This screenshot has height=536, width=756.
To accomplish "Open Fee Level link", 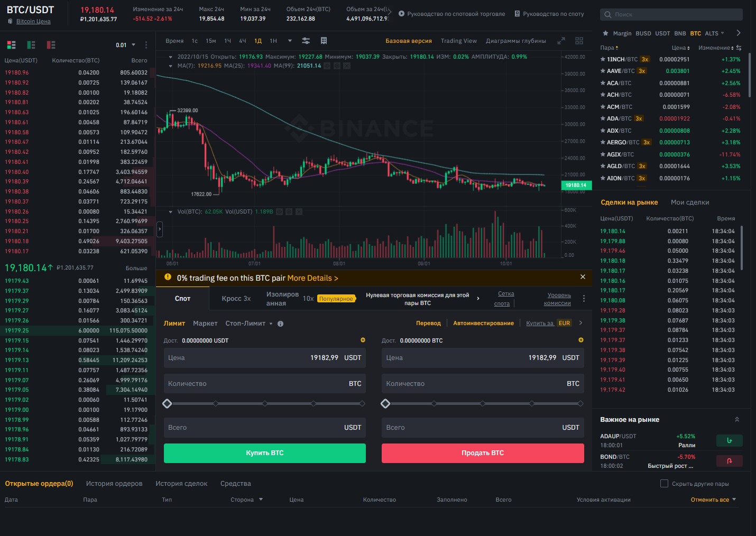I will point(558,299).
